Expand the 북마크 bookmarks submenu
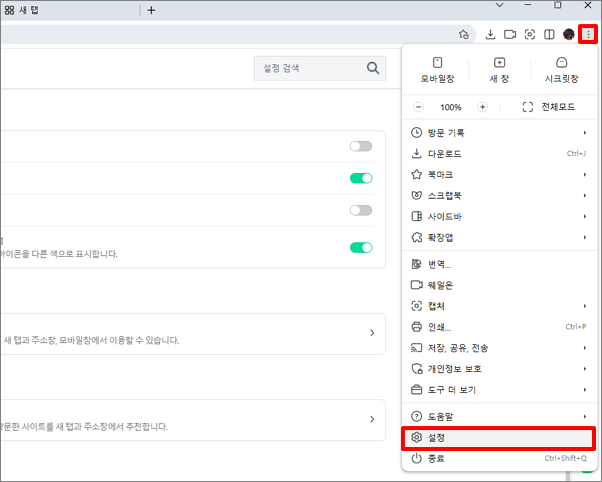This screenshot has width=602, height=482. pos(499,175)
